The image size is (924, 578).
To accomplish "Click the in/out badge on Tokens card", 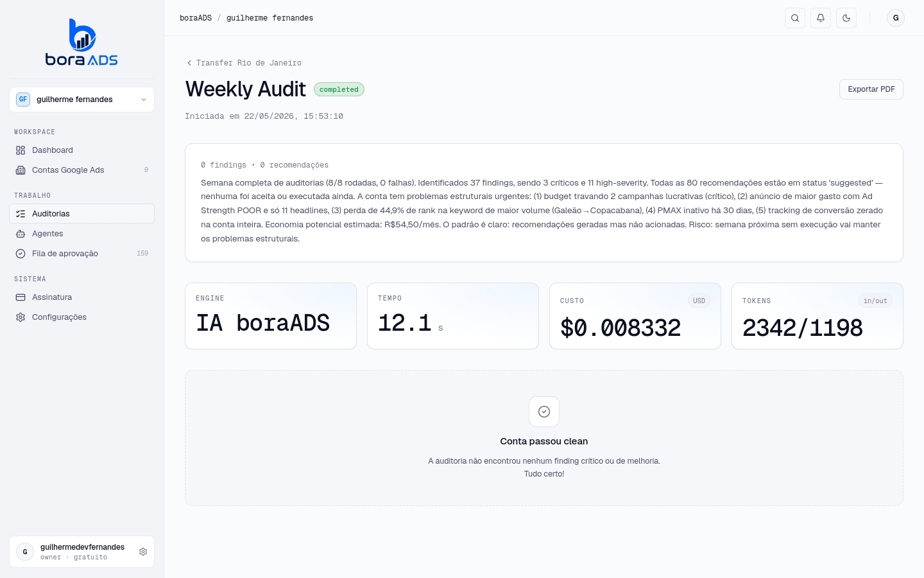I will tap(875, 301).
